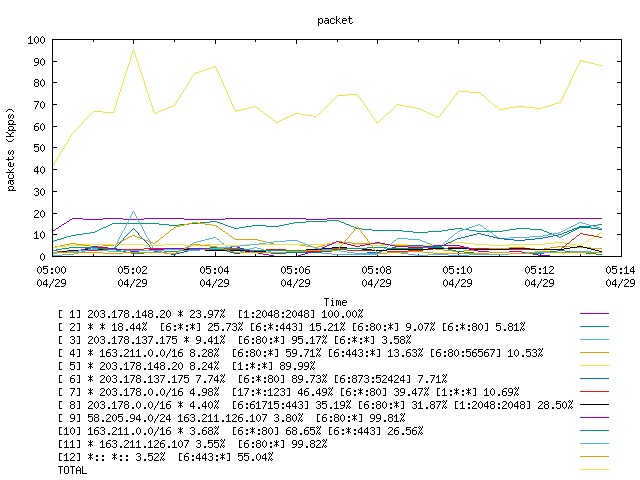Select legend entry [ 2] * * 18.44%
The height and width of the screenshot is (480, 640).
[291, 327]
